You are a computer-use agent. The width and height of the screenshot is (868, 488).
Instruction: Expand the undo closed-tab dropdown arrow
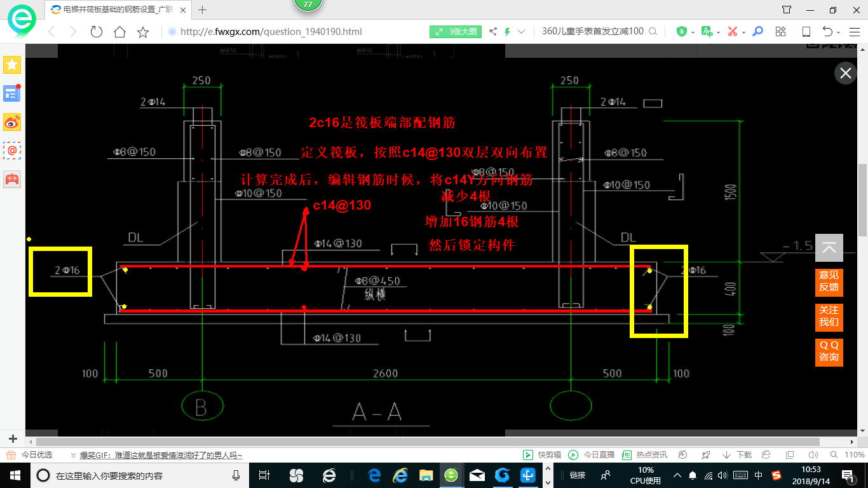click(839, 32)
